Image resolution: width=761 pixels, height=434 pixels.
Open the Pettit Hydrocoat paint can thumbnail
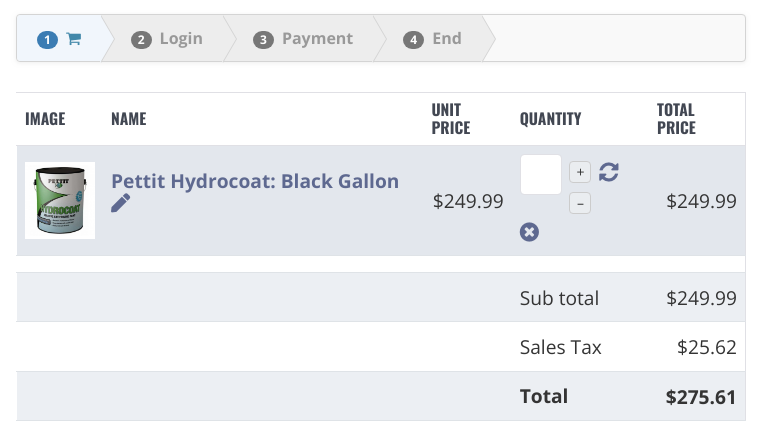pos(60,200)
